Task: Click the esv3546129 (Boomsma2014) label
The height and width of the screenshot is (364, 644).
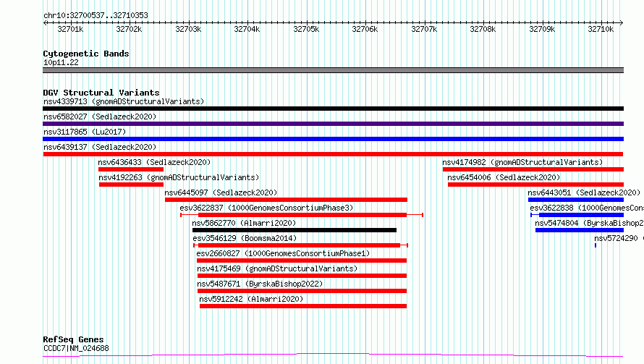Action: [x=245, y=238]
